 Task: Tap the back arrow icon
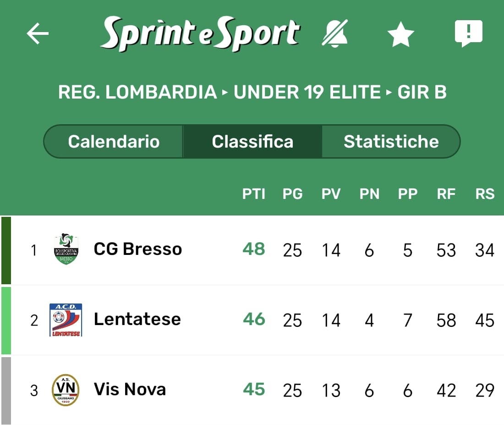click(38, 34)
